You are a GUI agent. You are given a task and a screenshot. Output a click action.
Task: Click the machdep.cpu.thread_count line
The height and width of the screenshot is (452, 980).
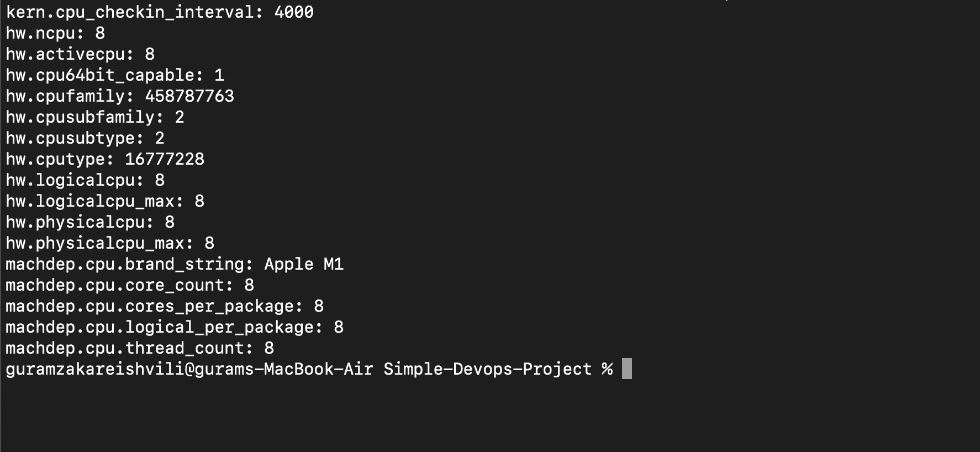[x=140, y=348]
